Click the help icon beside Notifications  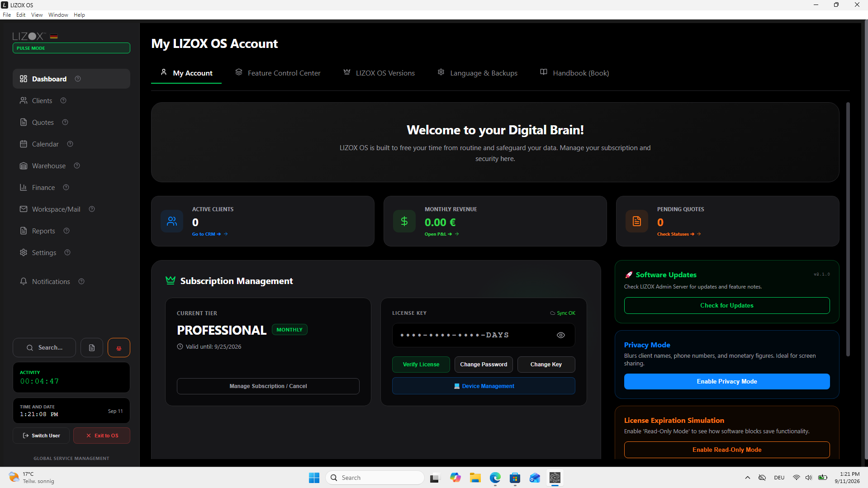[x=81, y=281]
